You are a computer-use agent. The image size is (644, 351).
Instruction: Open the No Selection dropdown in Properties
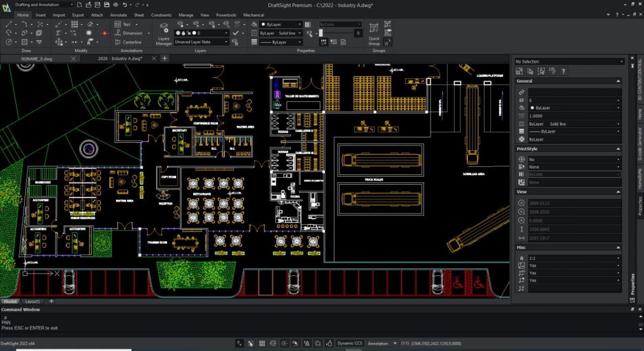point(569,62)
